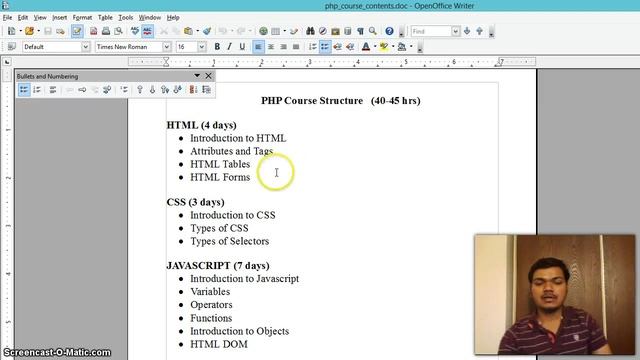Click the Insert Table icon
Screen dimensions: 640x360
(276, 31)
